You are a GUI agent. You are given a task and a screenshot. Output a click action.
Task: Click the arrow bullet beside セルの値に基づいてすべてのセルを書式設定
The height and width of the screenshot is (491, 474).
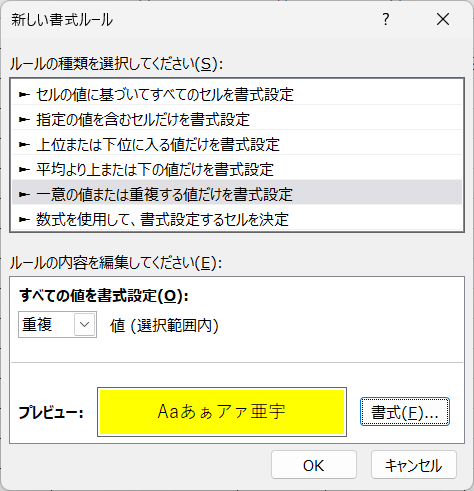[24, 95]
